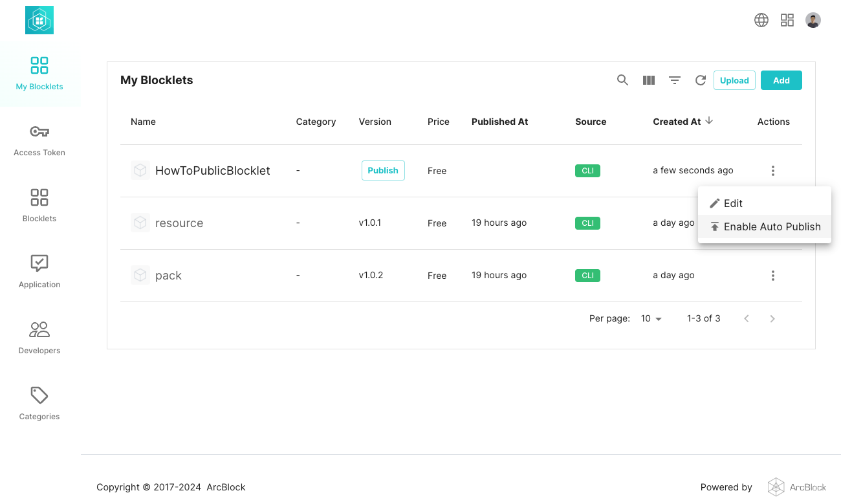This screenshot has width=841, height=504.
Task: Open actions menu for the pack blocklet
Action: [x=773, y=276]
